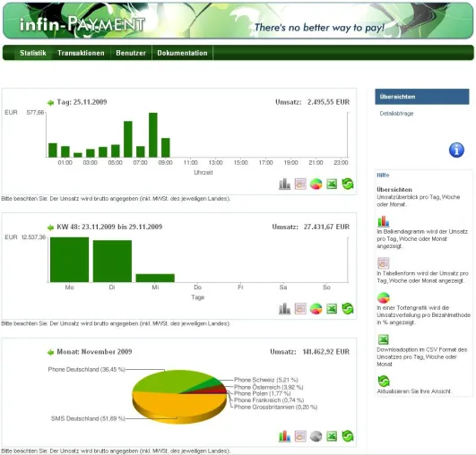This screenshot has width=476, height=455.
Task: Click the Mi bar in weekly chart
Action: pos(155,278)
